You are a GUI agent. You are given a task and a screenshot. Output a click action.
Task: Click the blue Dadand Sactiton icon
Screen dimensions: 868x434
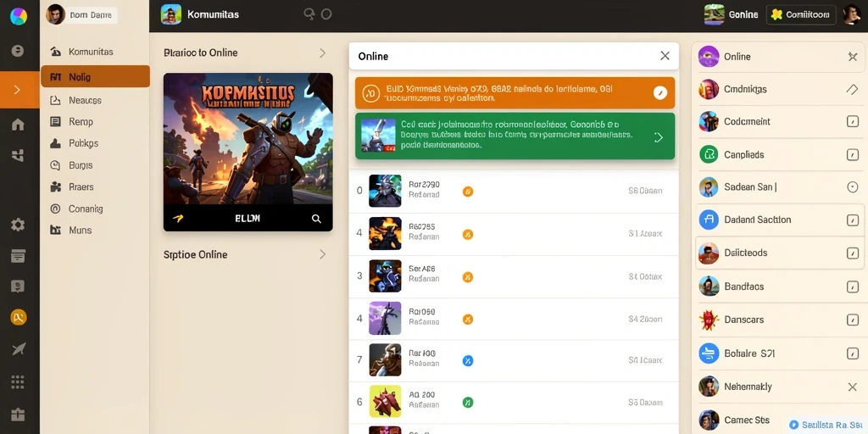pyautogui.click(x=709, y=220)
